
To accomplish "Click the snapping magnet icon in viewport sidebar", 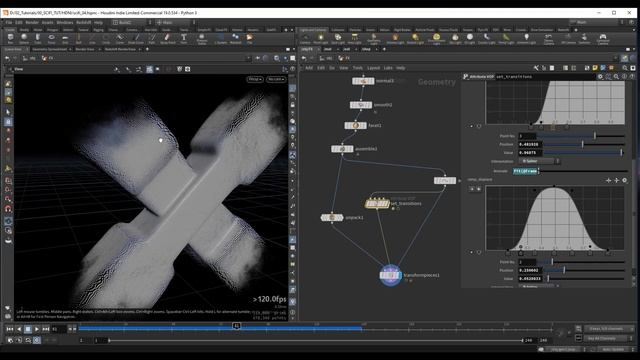I will pos(8,209).
